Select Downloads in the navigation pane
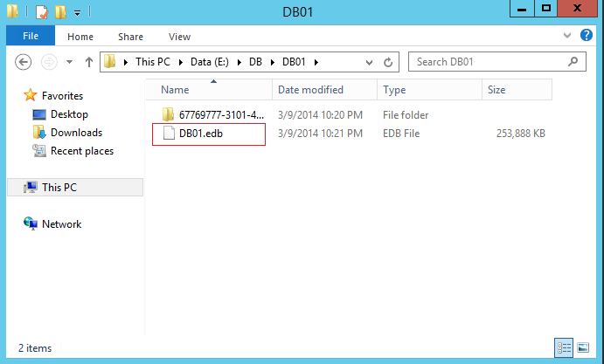604x364 pixels. 76,133
